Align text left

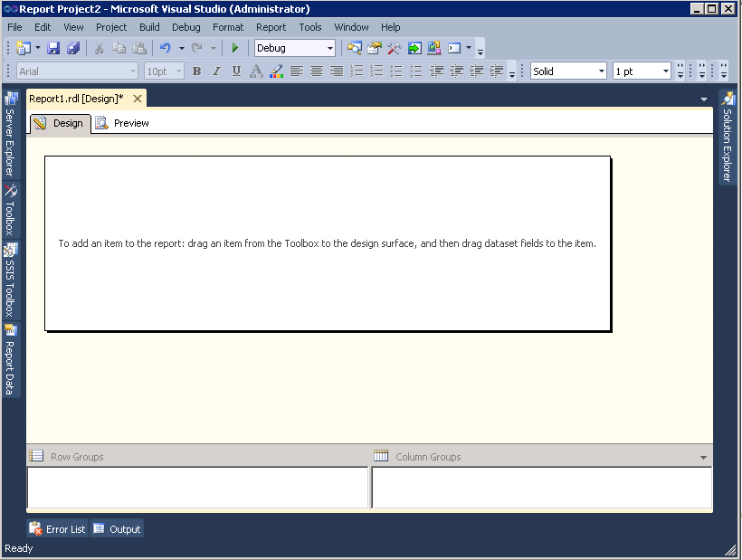click(x=297, y=71)
